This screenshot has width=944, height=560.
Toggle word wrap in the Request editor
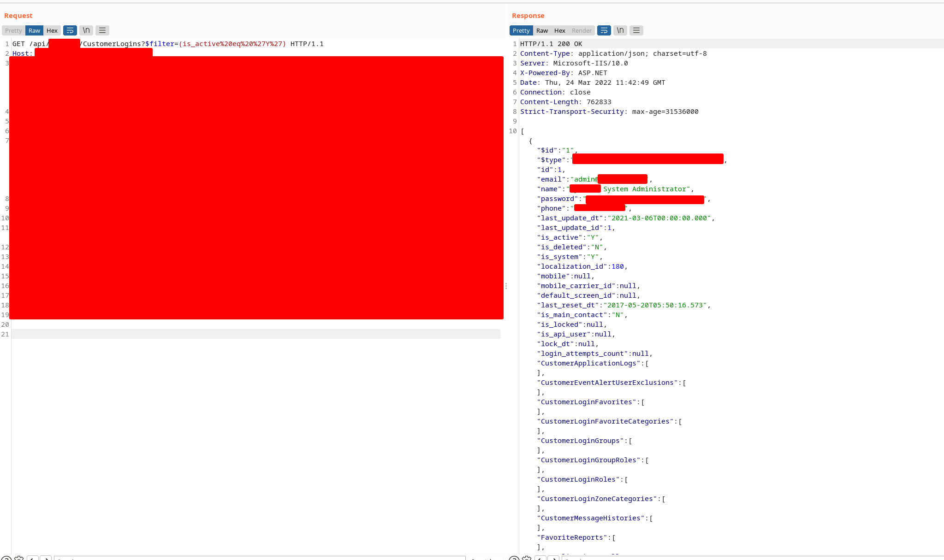tap(70, 30)
